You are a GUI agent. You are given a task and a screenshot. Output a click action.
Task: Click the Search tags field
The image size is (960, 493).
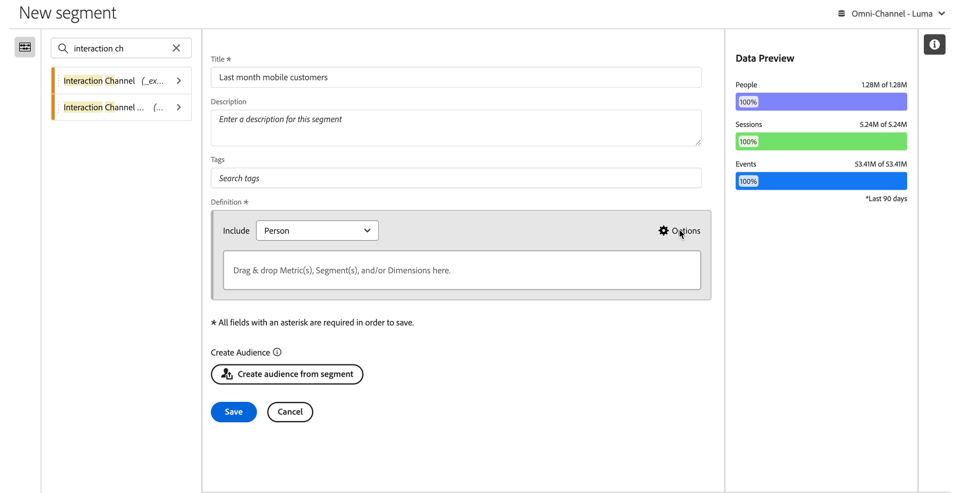tap(456, 178)
